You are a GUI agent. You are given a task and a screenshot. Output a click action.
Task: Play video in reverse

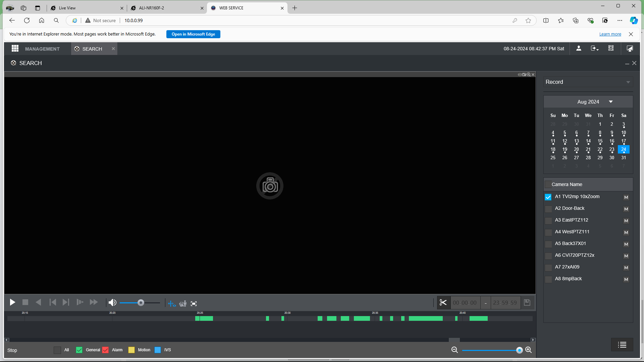click(38, 302)
